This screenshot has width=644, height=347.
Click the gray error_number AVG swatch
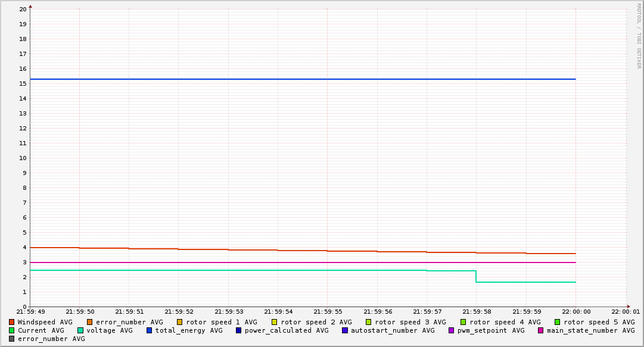(11, 339)
